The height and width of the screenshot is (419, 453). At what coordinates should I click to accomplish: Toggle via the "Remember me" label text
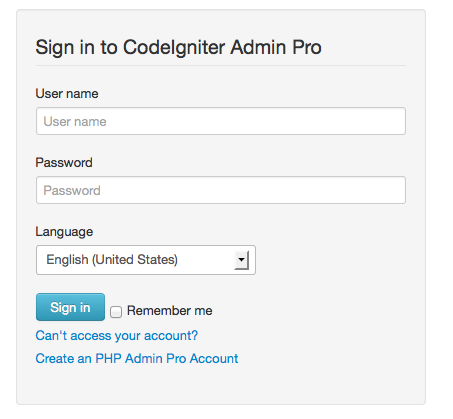(x=170, y=311)
